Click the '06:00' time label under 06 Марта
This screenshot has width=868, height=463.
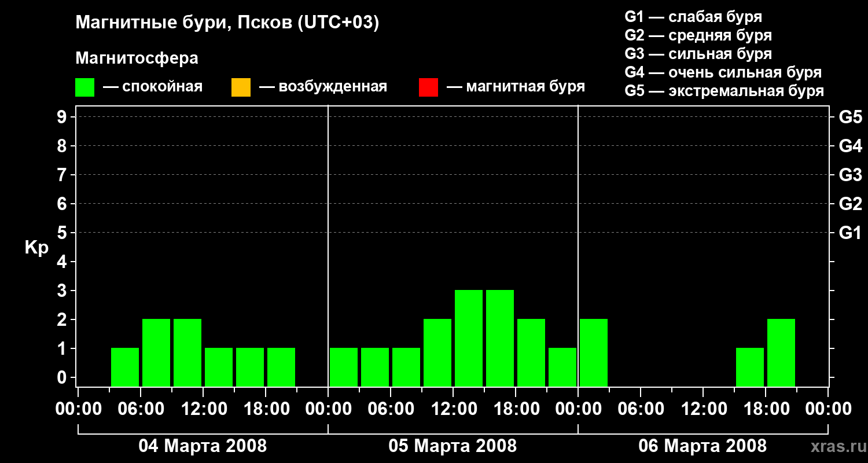click(x=641, y=409)
